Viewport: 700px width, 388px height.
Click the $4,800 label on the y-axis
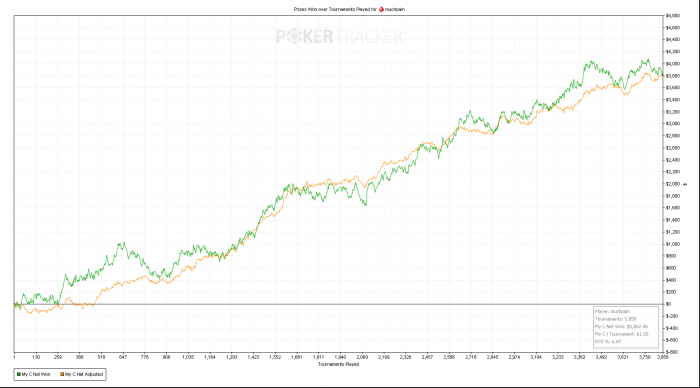(673, 16)
